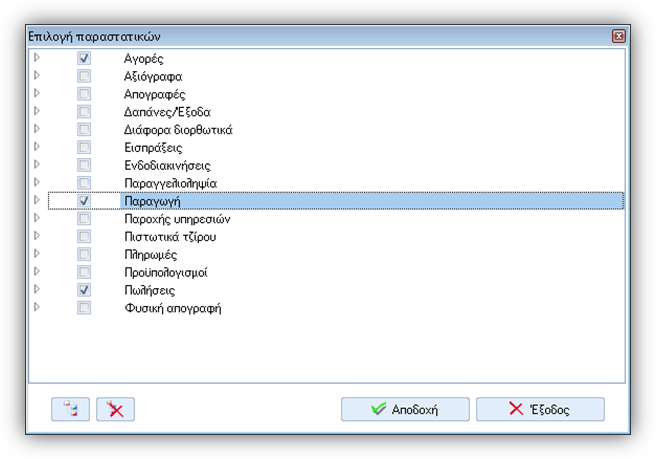Click the clear-selection icon with red X
Screen dimensions: 657x459
(115, 409)
